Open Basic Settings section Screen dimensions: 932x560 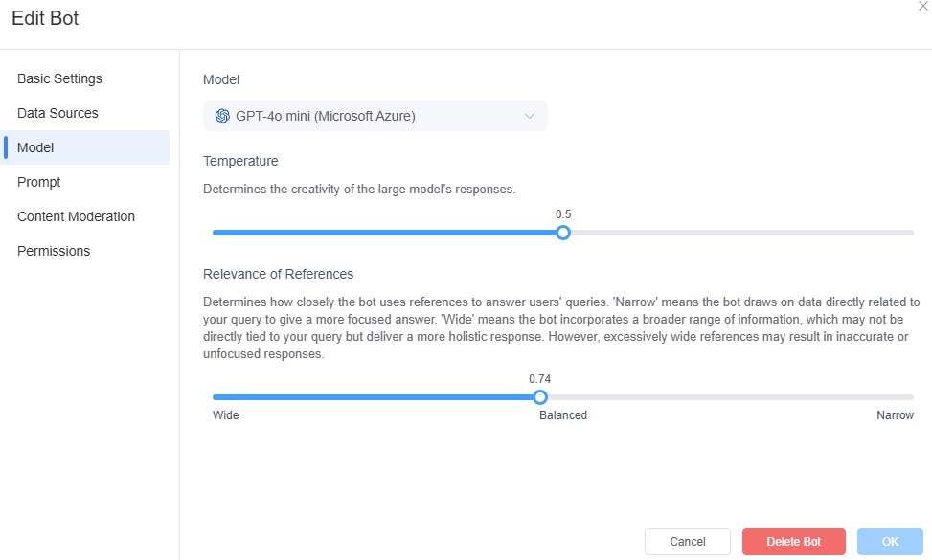(59, 78)
